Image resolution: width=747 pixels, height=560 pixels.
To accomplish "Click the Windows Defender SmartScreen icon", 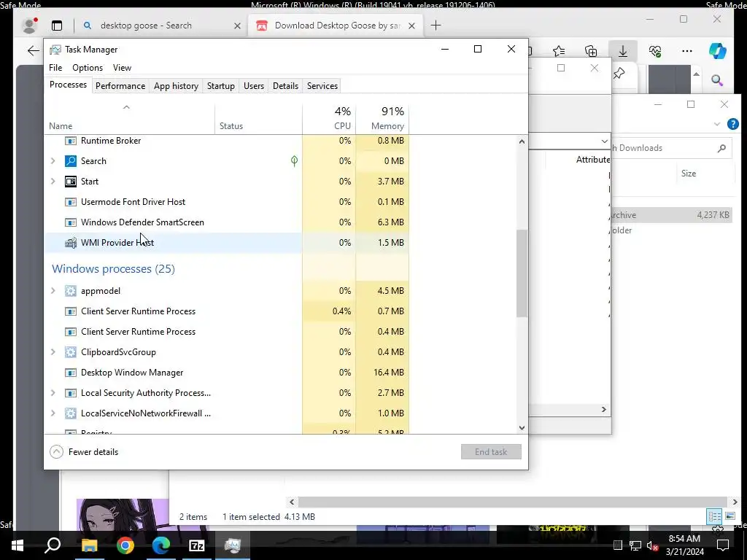I will pyautogui.click(x=71, y=222).
